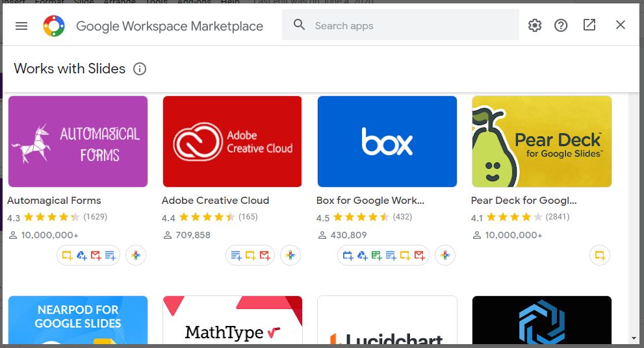Click Adobe Creative Cloud star rating
Image resolution: width=644 pixels, height=348 pixels.
pos(207,217)
